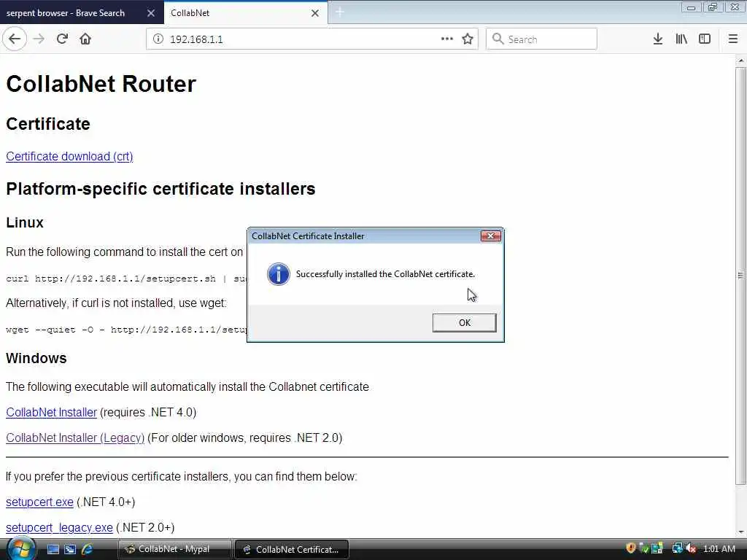Click the wget --quiet command text
747x560 pixels.
click(x=126, y=330)
